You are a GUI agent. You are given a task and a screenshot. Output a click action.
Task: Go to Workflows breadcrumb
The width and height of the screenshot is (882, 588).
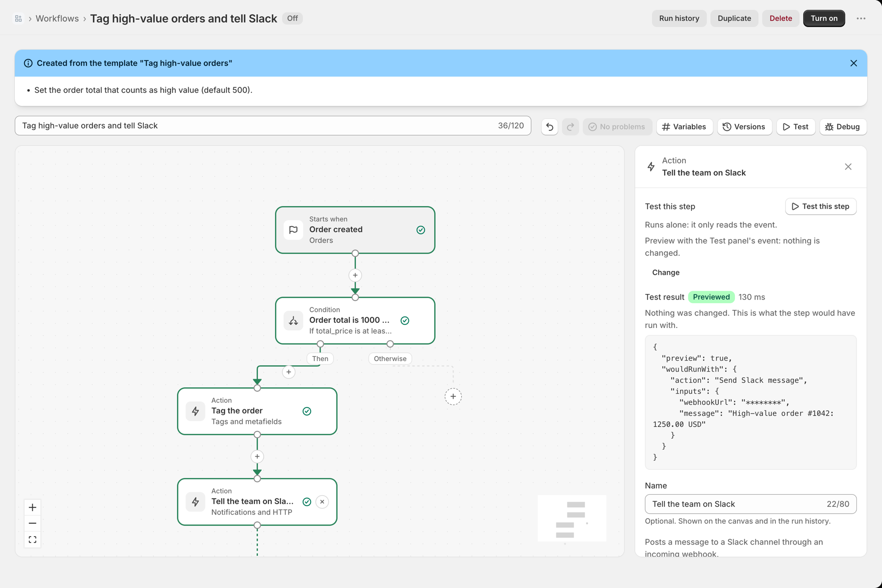tap(57, 18)
